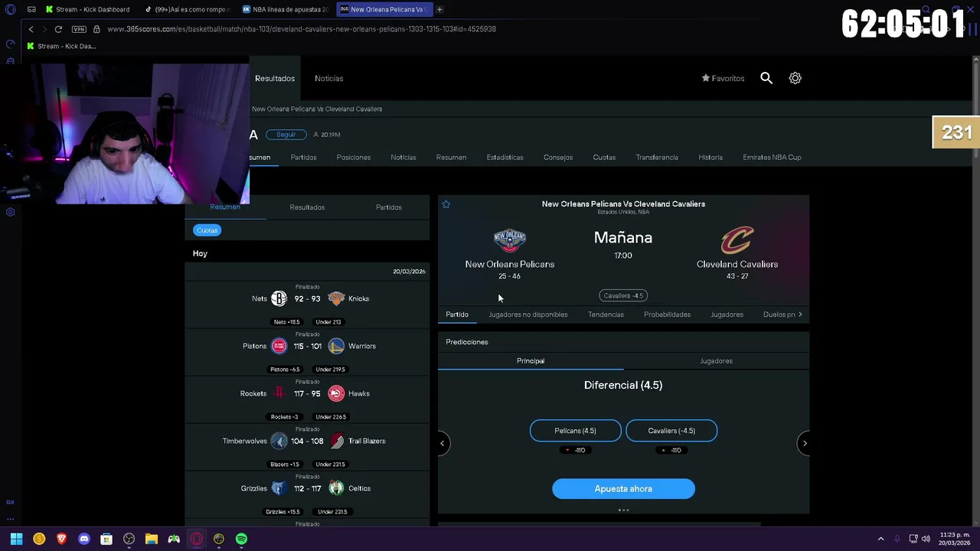This screenshot has height=551, width=980.
Task: Open Noticias in the top header
Action: pyautogui.click(x=328, y=79)
